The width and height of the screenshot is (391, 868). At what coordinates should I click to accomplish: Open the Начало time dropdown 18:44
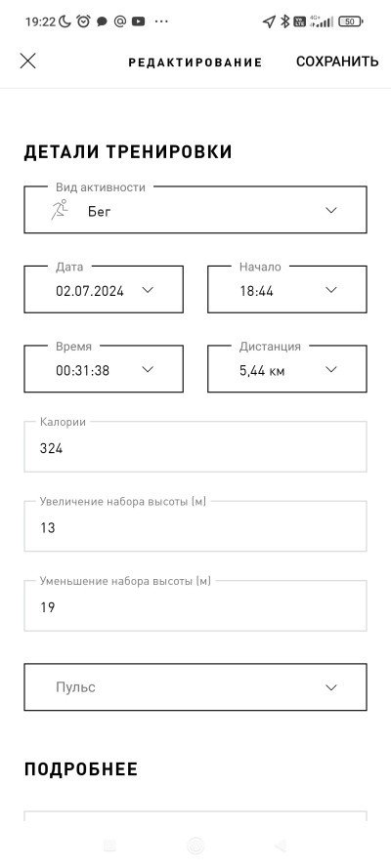[286, 290]
